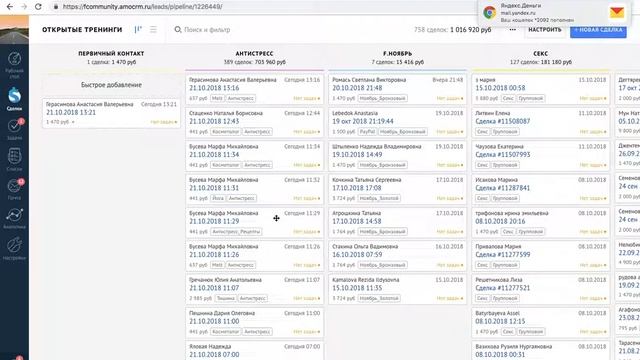Click the browser Back arrow
Viewport: 640px width, 360px height.
tap(10, 7)
